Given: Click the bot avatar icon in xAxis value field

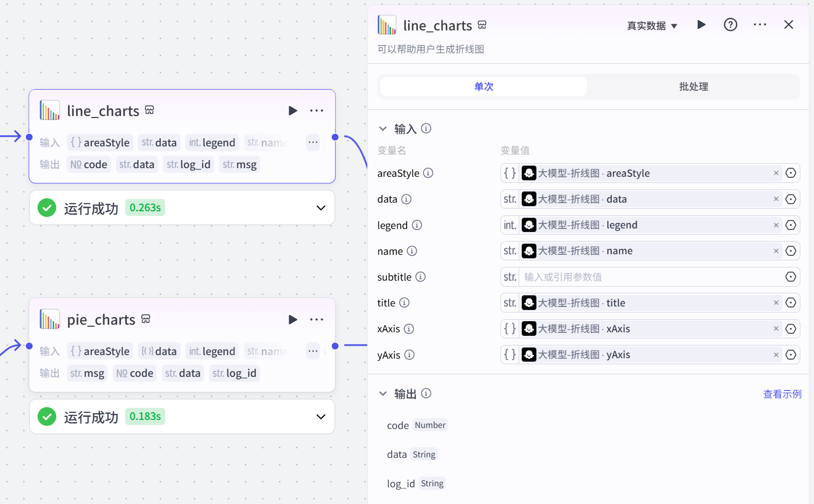Looking at the screenshot, I should [x=529, y=328].
